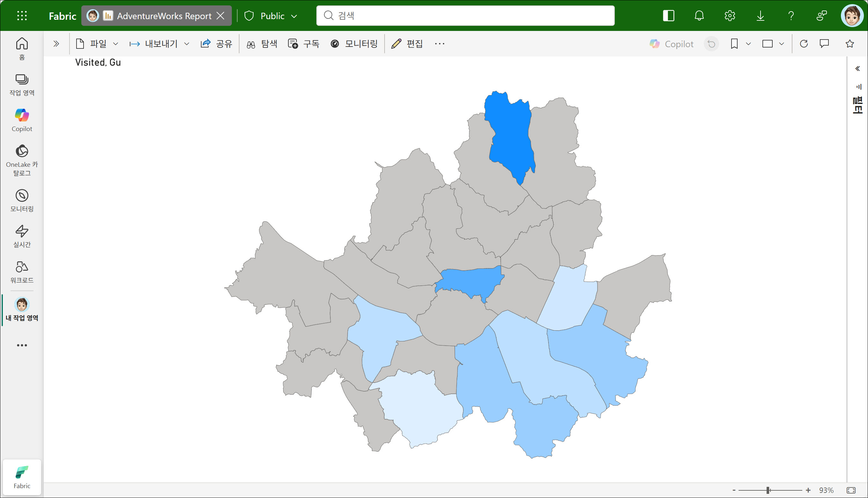868x498 pixels.
Task: Open the app launcher grid icon
Action: coord(22,16)
